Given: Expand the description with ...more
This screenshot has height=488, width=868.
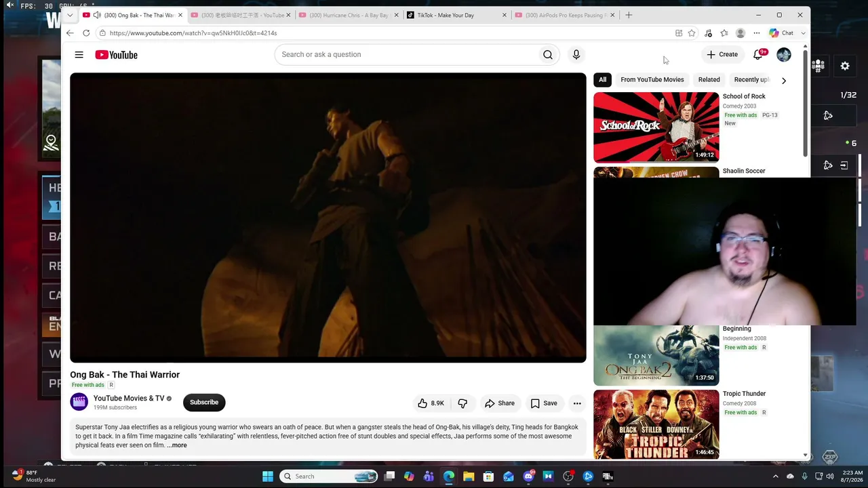Looking at the screenshot, I should (x=177, y=445).
